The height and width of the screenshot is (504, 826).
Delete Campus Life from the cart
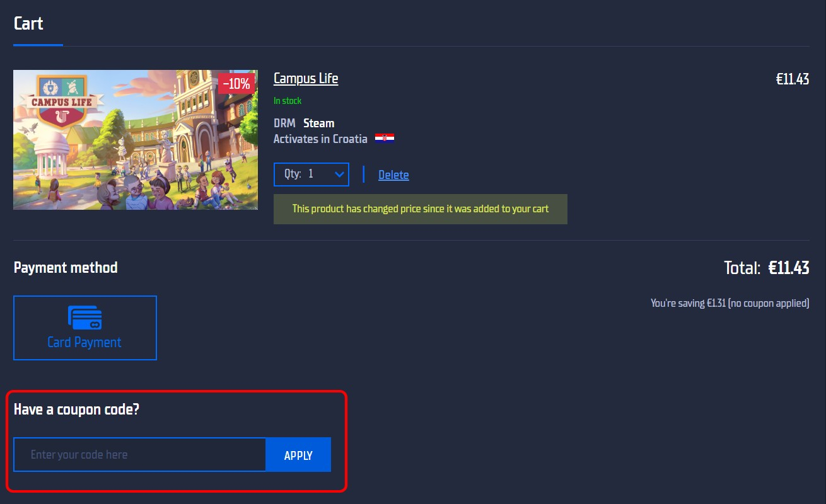pyautogui.click(x=393, y=175)
